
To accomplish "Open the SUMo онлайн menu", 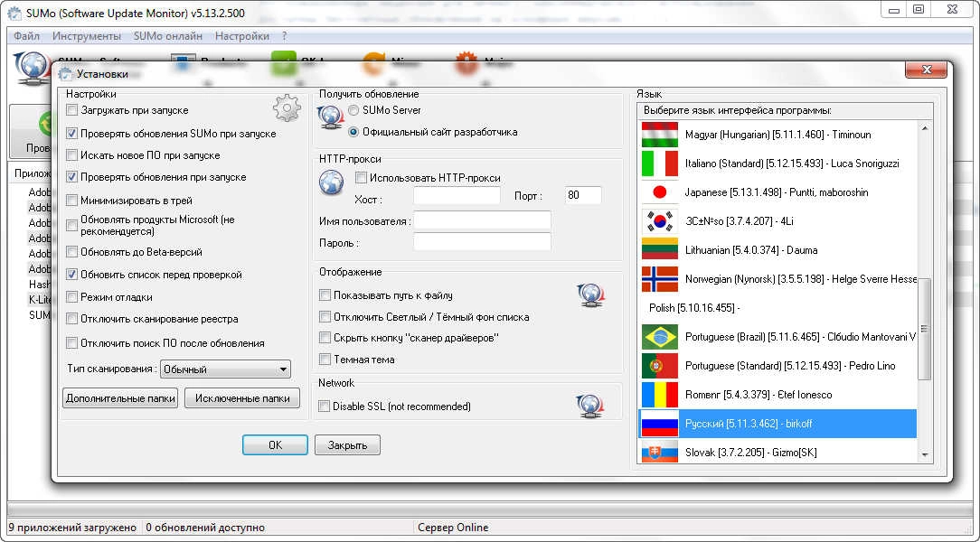I will tap(168, 36).
